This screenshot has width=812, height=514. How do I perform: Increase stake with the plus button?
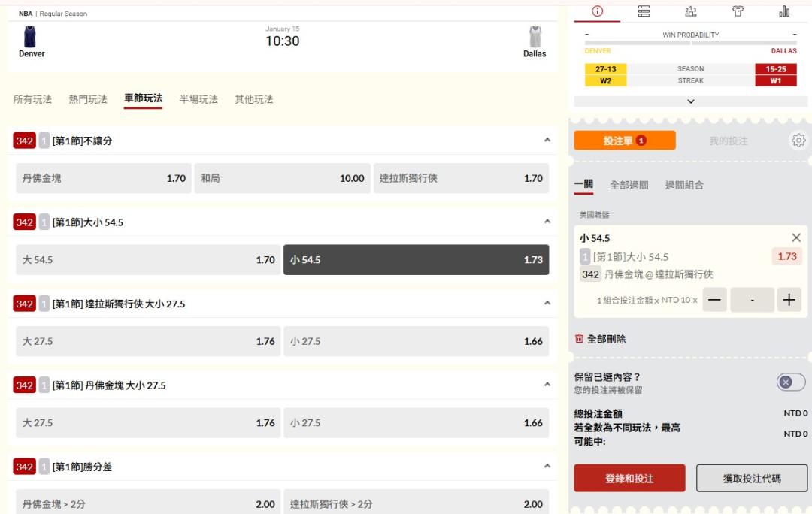[x=788, y=300]
